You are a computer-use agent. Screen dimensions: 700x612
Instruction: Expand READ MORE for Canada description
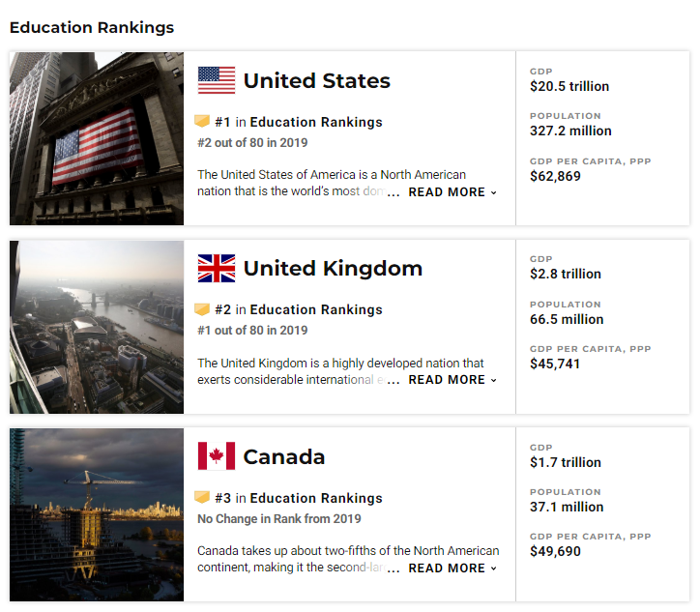(x=452, y=568)
